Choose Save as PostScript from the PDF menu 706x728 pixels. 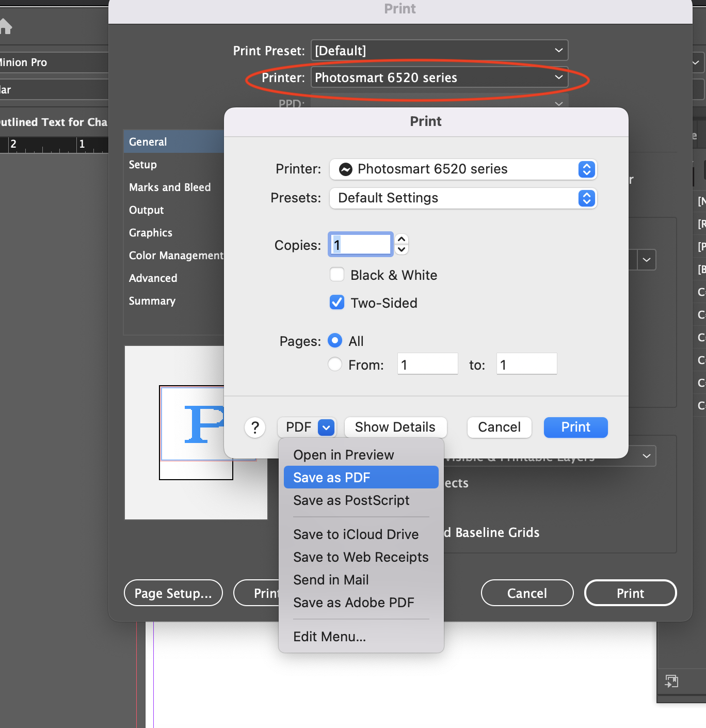(351, 500)
